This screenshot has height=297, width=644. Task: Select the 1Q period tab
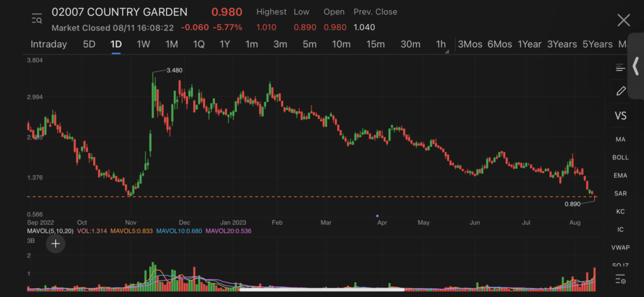199,45
